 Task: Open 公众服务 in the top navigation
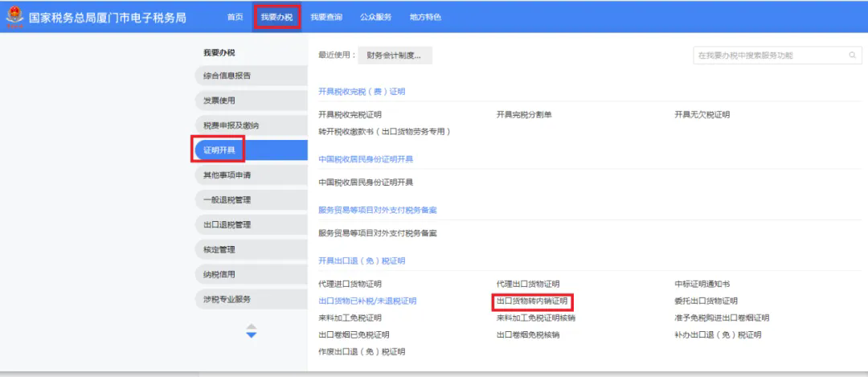tap(376, 17)
